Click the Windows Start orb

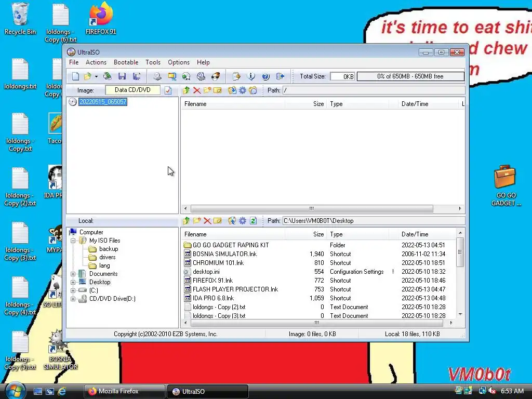[16, 391]
